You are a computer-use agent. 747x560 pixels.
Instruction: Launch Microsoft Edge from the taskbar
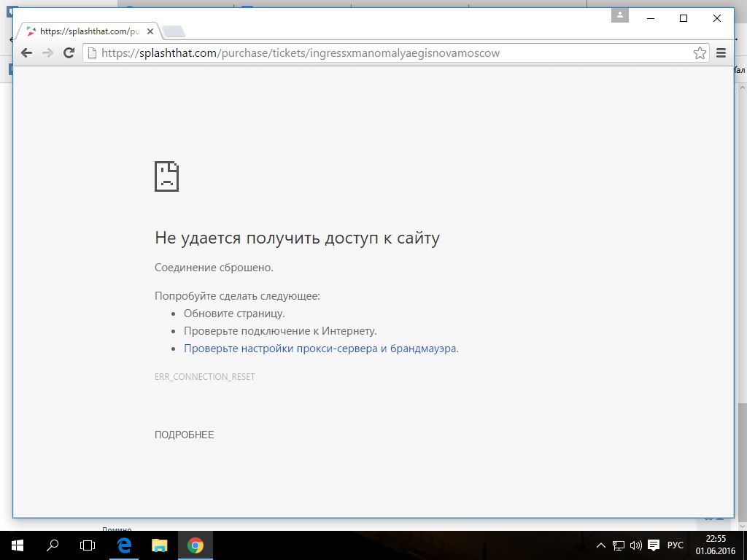coord(124,545)
